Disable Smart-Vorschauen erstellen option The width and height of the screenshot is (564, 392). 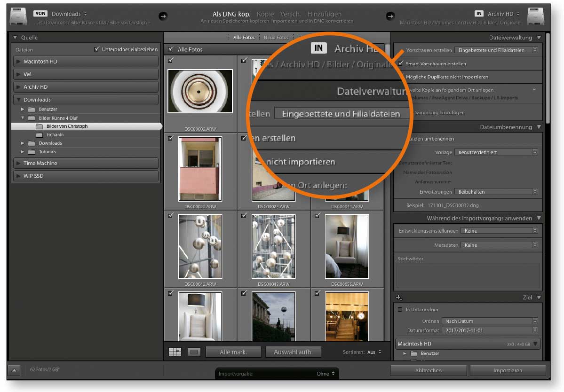click(401, 63)
